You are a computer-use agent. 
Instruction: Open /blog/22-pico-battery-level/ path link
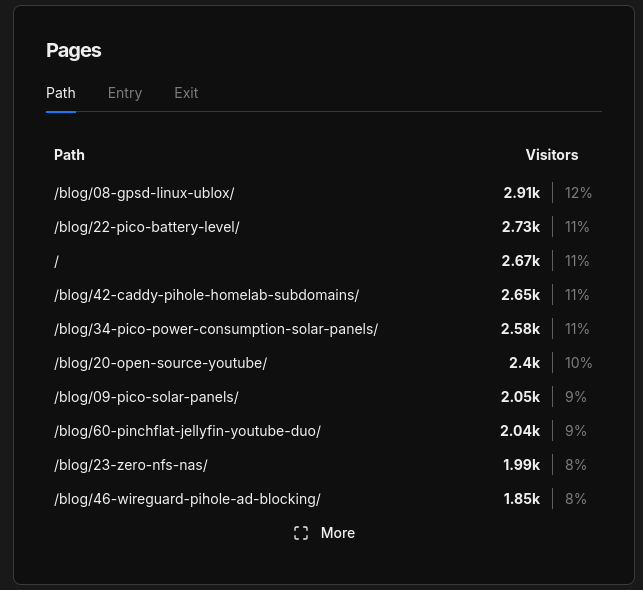pyautogui.click(x=147, y=227)
